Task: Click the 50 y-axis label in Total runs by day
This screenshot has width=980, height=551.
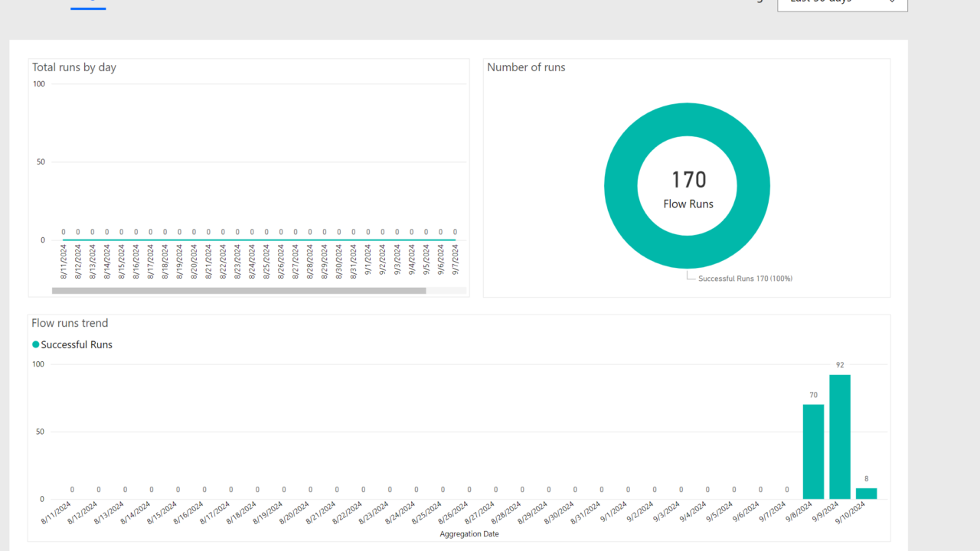Action: 41,161
